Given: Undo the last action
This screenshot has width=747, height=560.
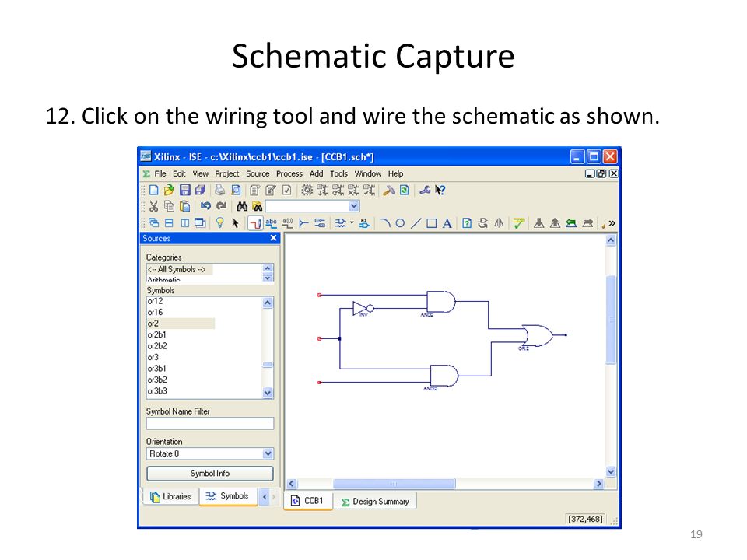Looking at the screenshot, I should click(x=205, y=206).
